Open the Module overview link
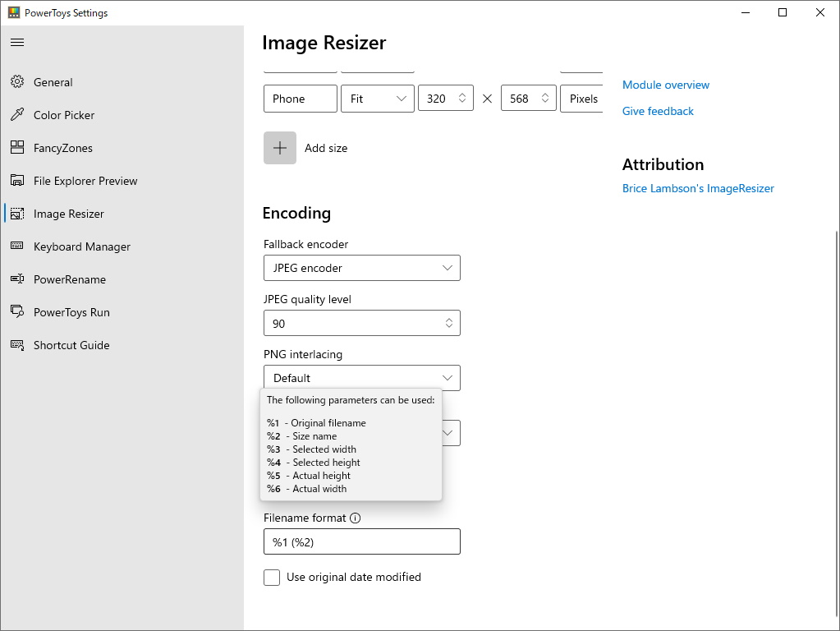The image size is (840, 631). [x=666, y=85]
